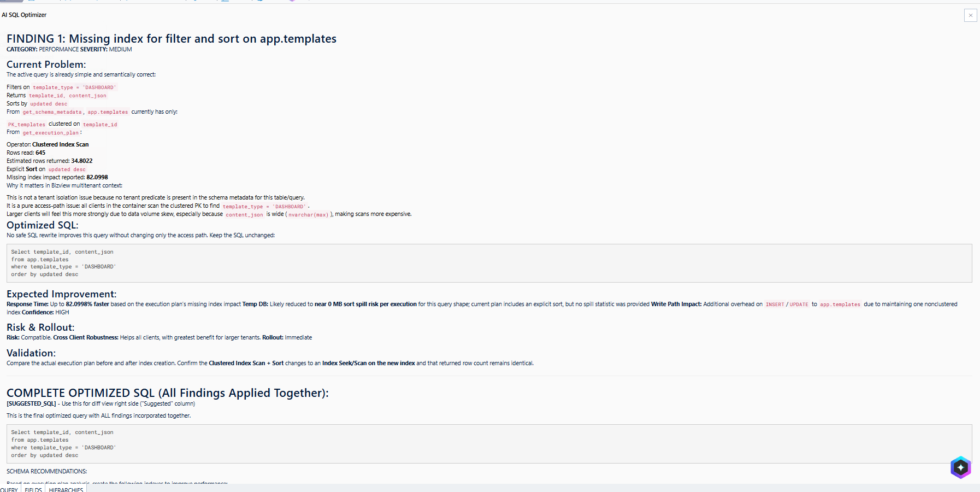
Task: Click the get_schema_metadata code reference
Action: pyautogui.click(x=52, y=112)
